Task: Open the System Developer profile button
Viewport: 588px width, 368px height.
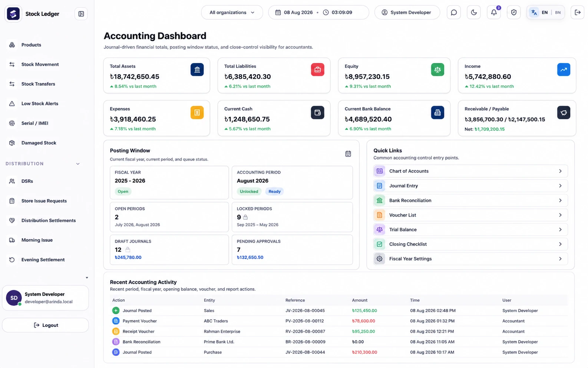Action: click(x=407, y=12)
